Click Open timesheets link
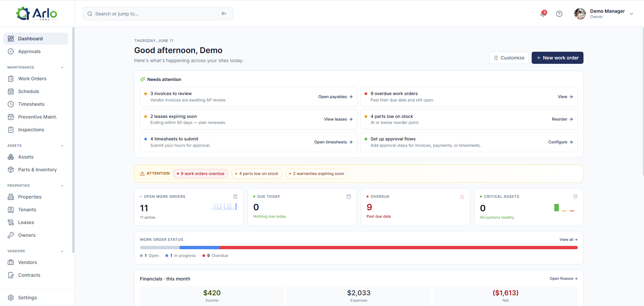The height and width of the screenshot is (306, 644). [333, 142]
